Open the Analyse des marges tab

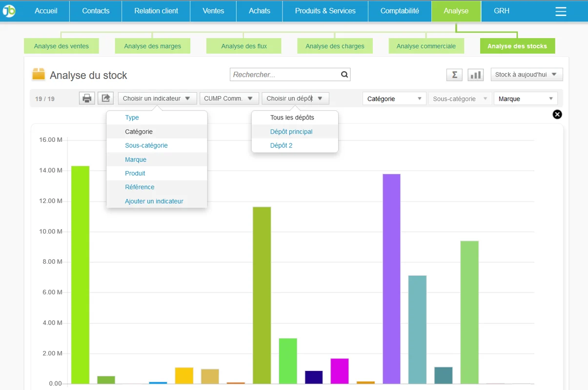[153, 45]
